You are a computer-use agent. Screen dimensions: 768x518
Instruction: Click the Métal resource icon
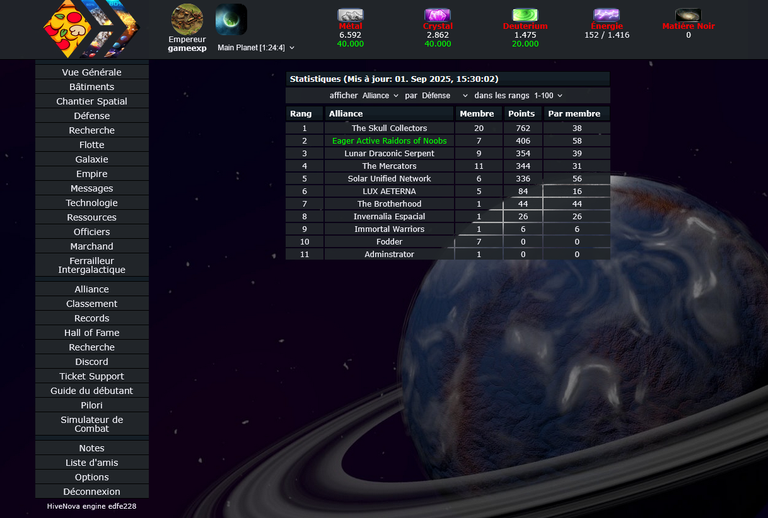(350, 15)
